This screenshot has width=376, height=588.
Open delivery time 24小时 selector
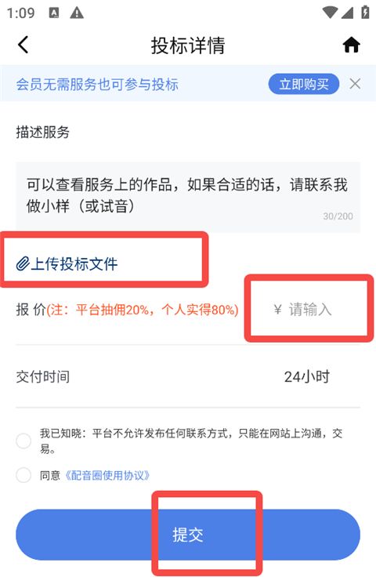[x=307, y=377]
